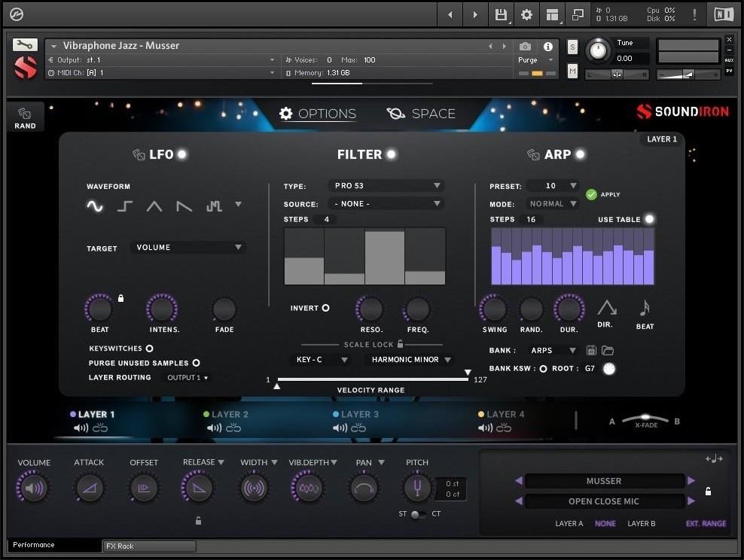This screenshot has width=744, height=560.
Task: Choose the random-step LFO waveform icon
Action: pyautogui.click(x=214, y=205)
